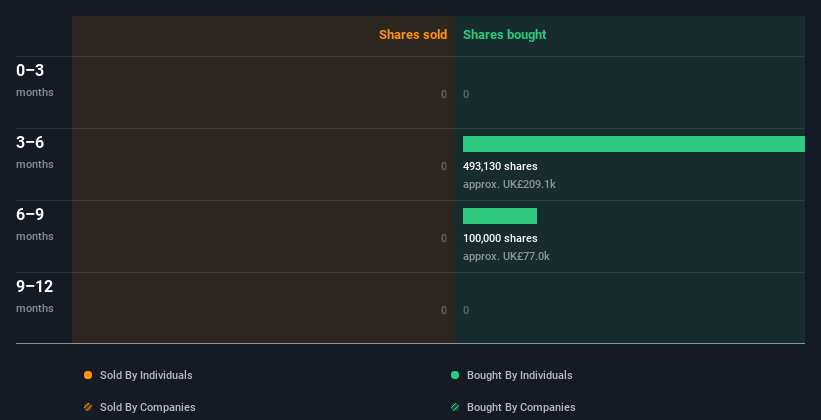Viewport: 821px width, 420px height.
Task: Toggle the Sold By Companies legend label
Action: pyautogui.click(x=148, y=407)
